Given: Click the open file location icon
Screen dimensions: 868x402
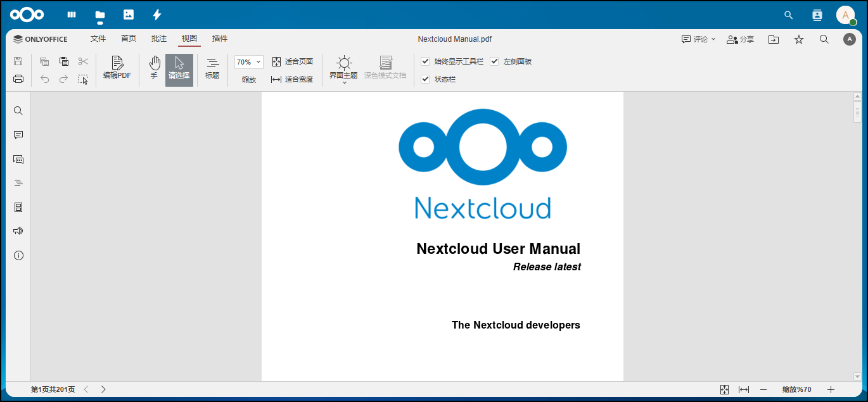Looking at the screenshot, I should (x=774, y=39).
